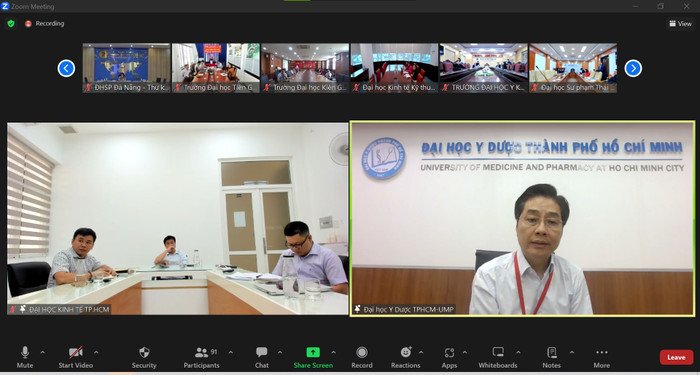700x375 pixels.
Task: Toggle the Record button
Action: (x=362, y=352)
